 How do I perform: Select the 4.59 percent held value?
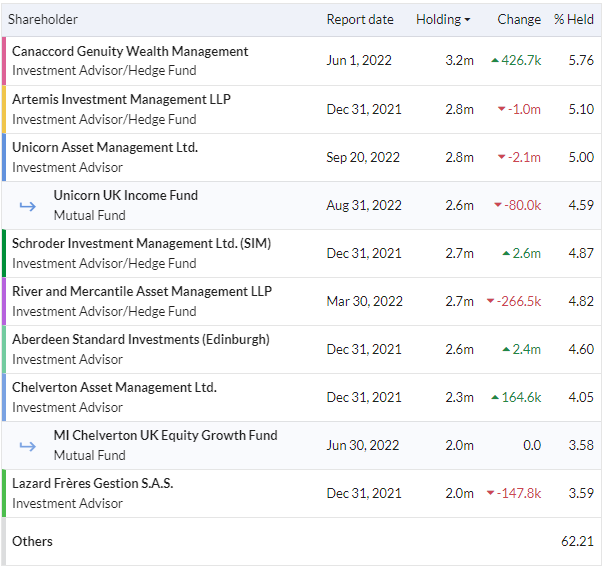(x=581, y=205)
